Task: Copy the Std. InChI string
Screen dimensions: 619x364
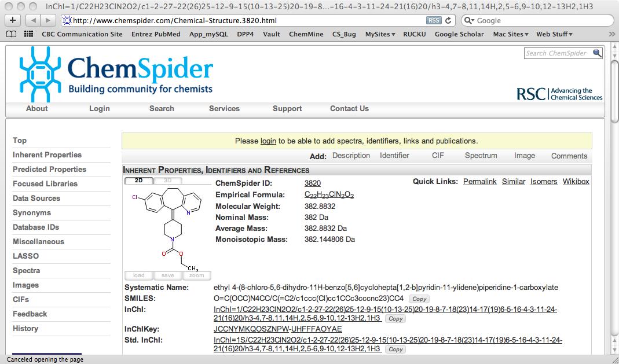Action: coord(395,350)
